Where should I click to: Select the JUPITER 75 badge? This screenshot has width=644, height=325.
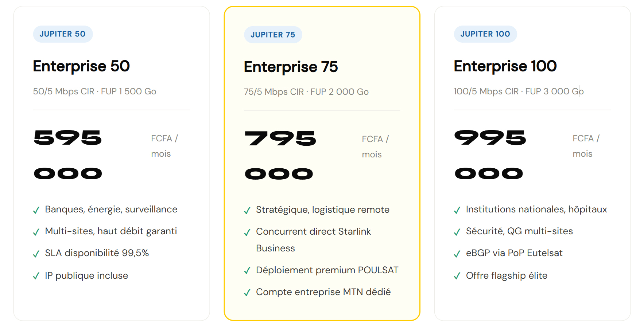[x=273, y=35]
